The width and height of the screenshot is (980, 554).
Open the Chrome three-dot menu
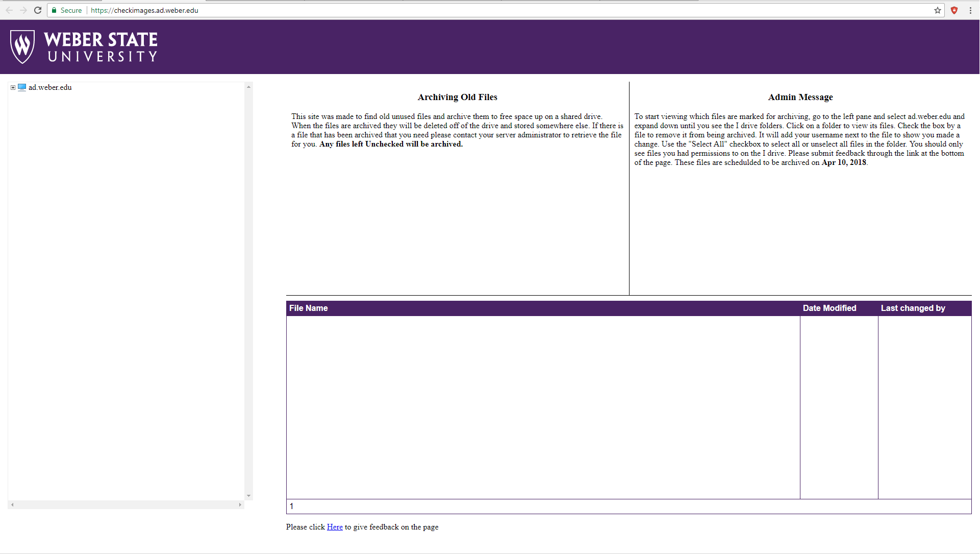click(x=970, y=10)
